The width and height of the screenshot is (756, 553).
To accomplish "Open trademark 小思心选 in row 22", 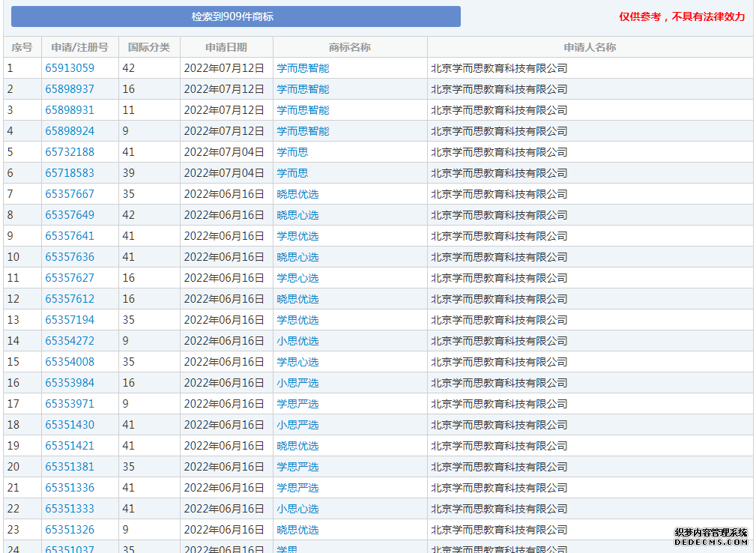I will click(297, 509).
